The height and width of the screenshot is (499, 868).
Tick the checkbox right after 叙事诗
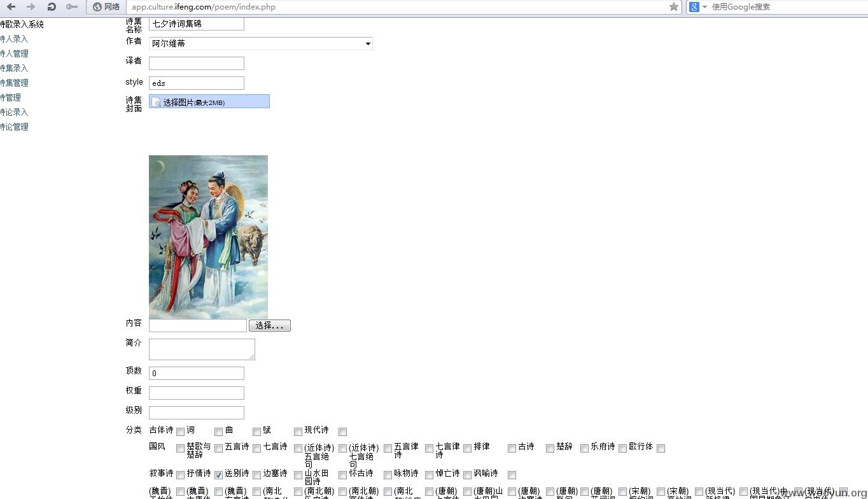[180, 475]
